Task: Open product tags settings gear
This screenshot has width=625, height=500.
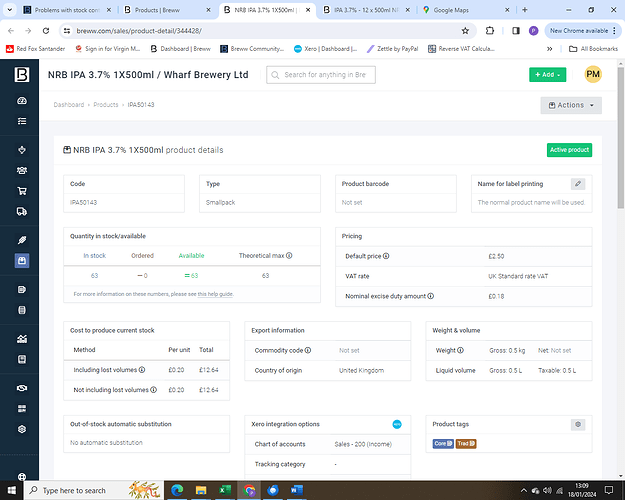Action: coord(578,424)
